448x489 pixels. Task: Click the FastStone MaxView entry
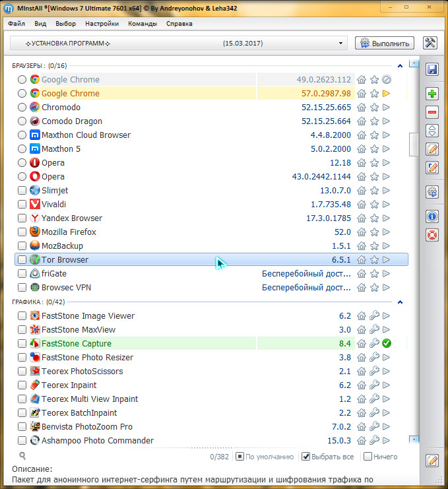(x=79, y=330)
